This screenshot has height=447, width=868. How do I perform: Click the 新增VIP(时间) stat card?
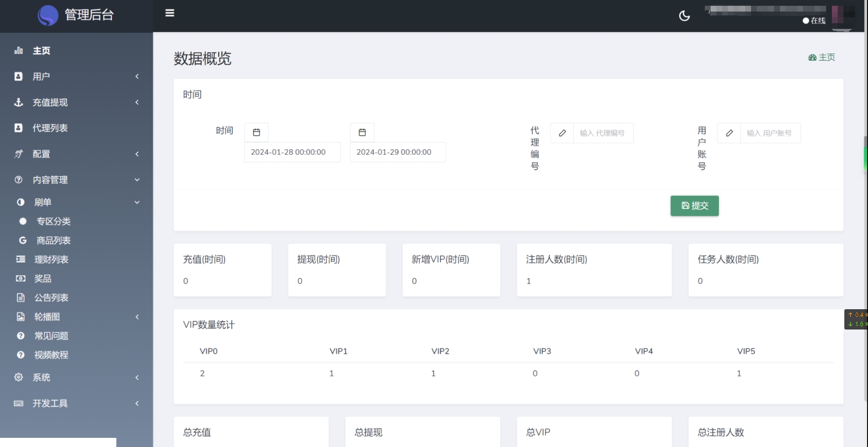pos(451,270)
